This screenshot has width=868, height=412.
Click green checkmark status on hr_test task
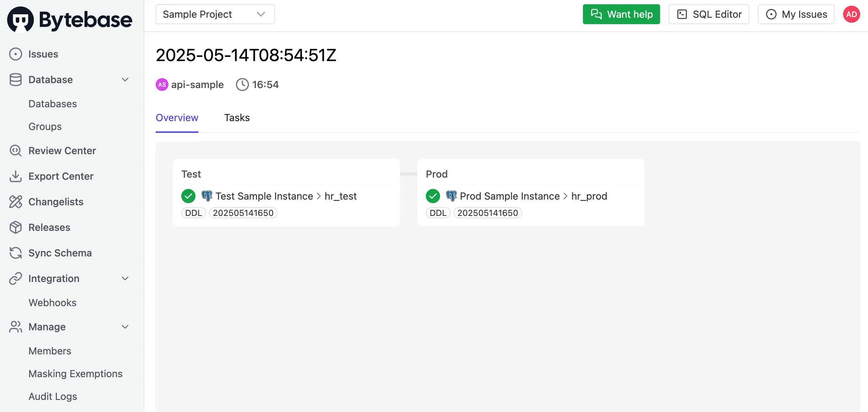[188, 196]
